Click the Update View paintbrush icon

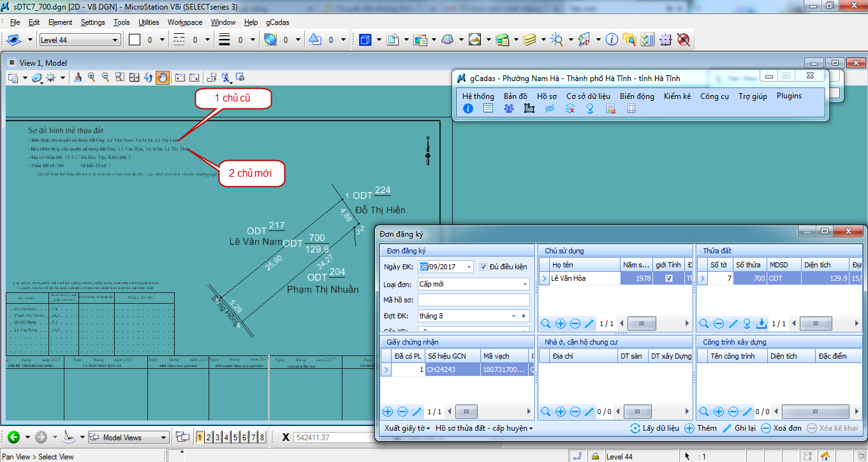coord(78,77)
